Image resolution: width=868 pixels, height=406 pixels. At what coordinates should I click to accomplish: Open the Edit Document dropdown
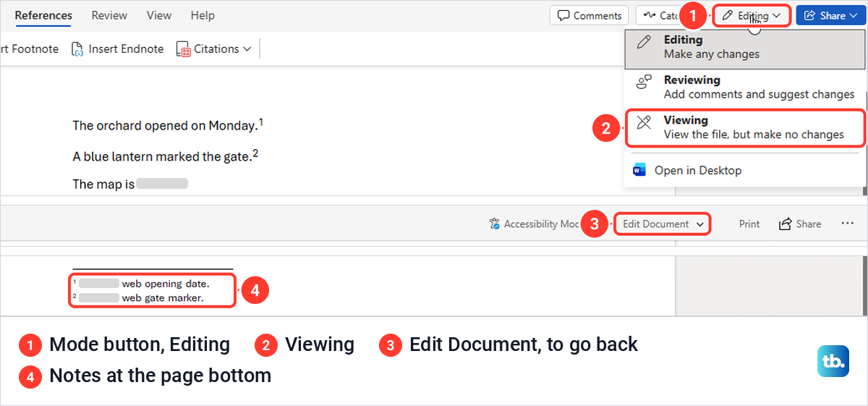663,224
